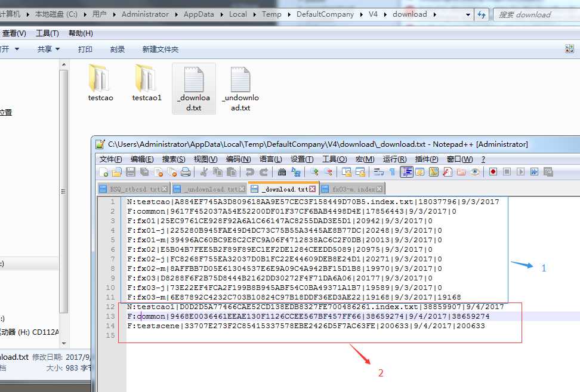Click the Copy icon in Notepad++ toolbar
The width and height of the screenshot is (580, 392).
click(218, 172)
